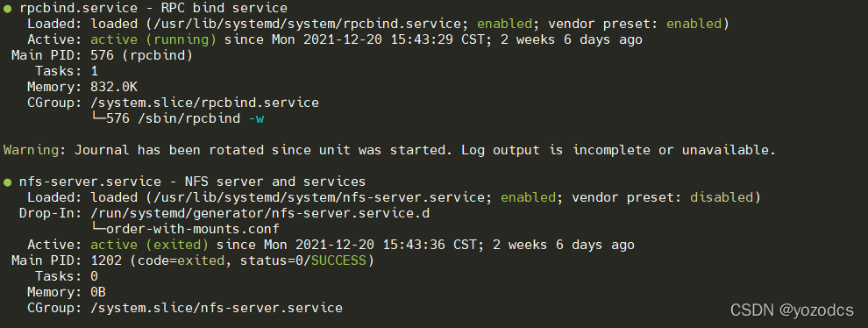Click the cyan '-w' flag text
Image resolution: width=868 pixels, height=328 pixels.
click(256, 118)
